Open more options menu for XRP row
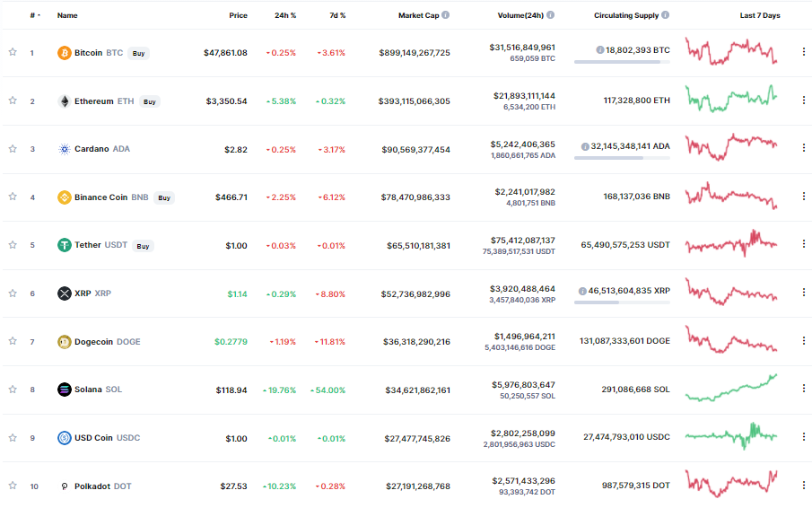This screenshot has height=508, width=812. click(x=804, y=293)
